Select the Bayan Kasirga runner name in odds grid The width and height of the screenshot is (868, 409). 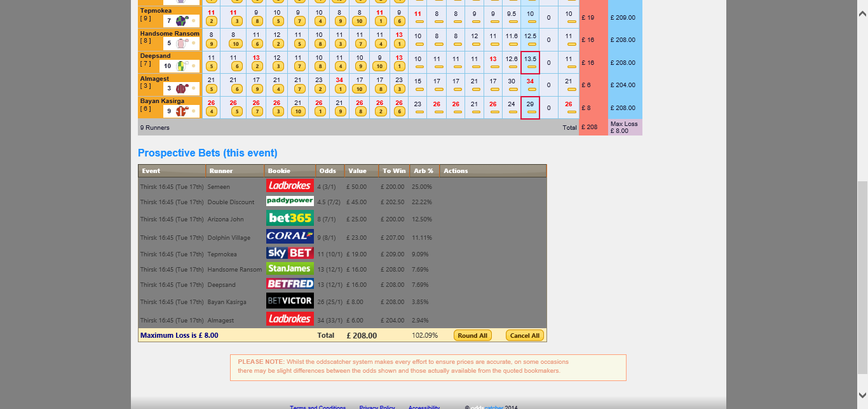(162, 101)
